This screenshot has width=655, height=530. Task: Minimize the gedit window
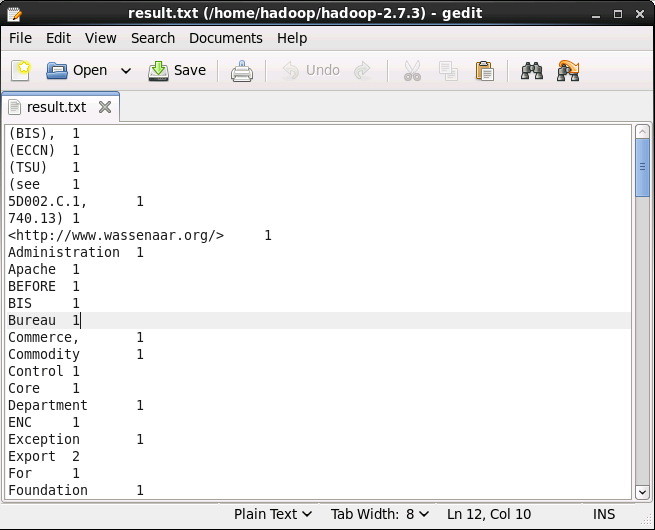coord(596,14)
